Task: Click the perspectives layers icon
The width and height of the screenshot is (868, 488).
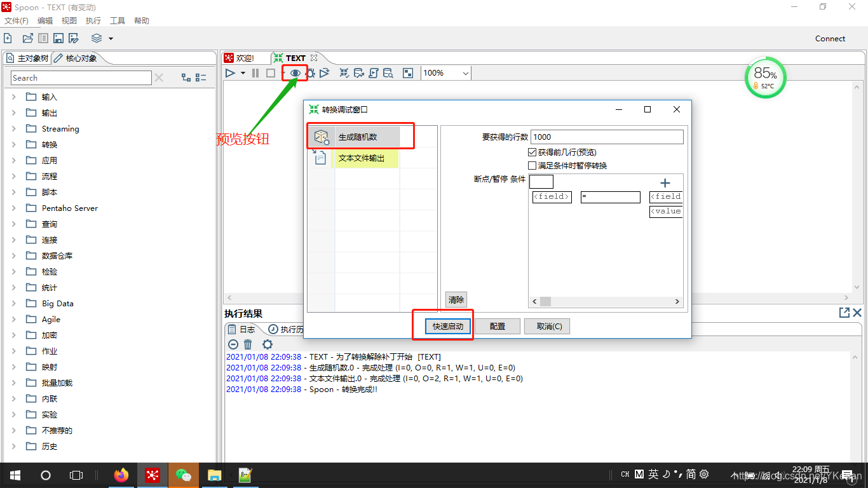Action: [97, 38]
